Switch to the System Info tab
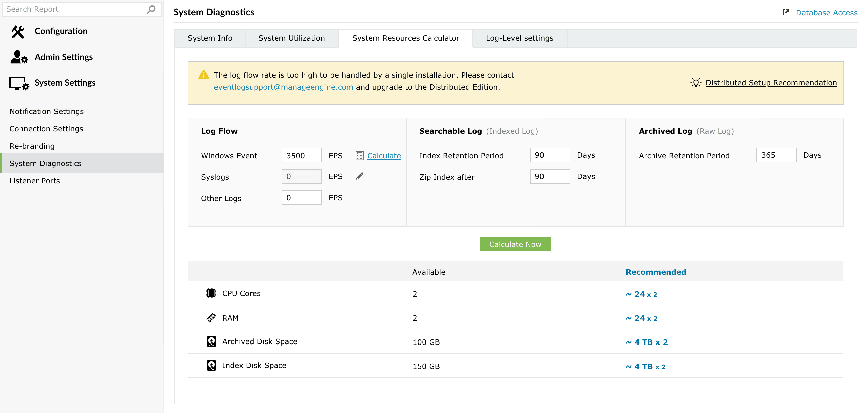Viewport: 868px width, 413px height. 210,38
